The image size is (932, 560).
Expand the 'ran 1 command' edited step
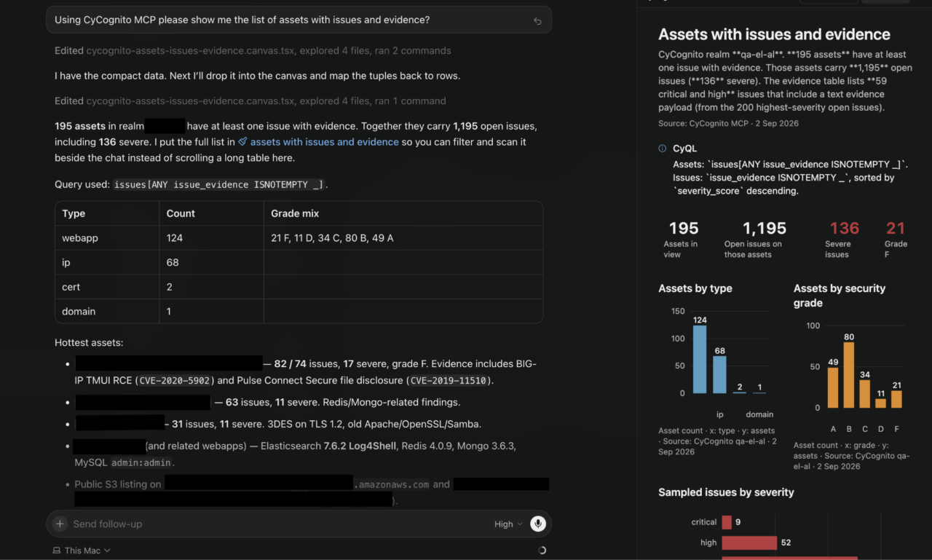250,101
